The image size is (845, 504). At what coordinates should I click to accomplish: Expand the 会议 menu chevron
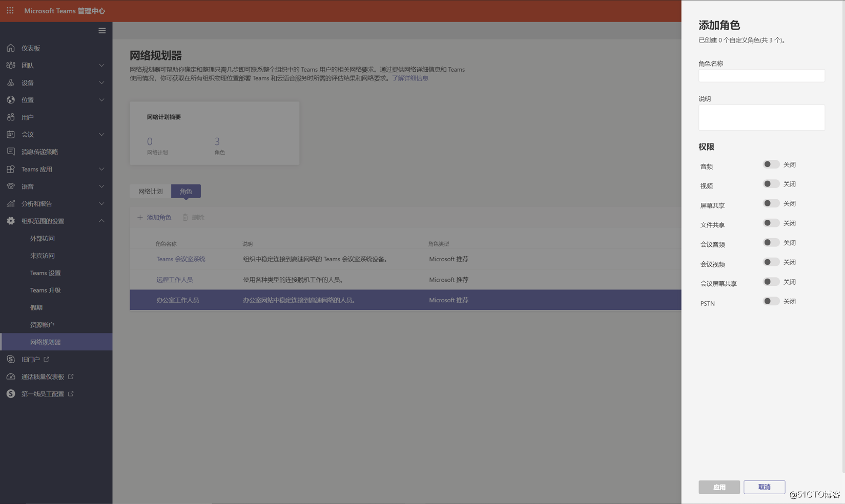point(101,135)
